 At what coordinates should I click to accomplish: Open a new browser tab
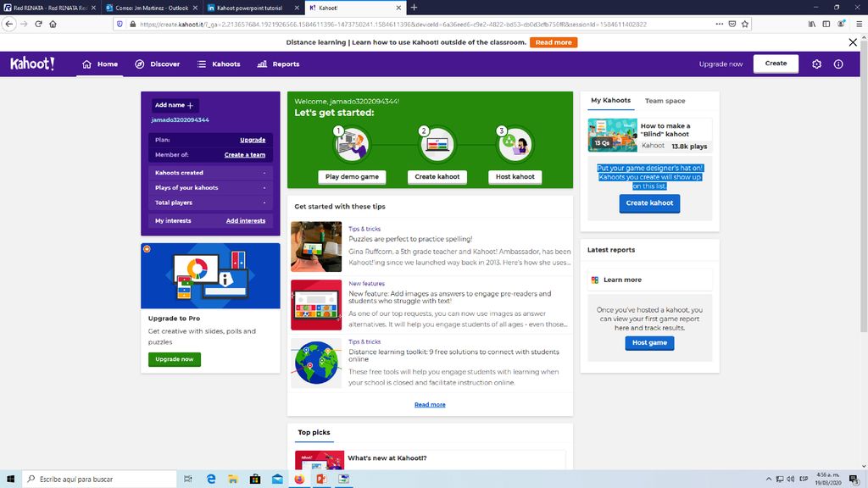[x=414, y=8]
